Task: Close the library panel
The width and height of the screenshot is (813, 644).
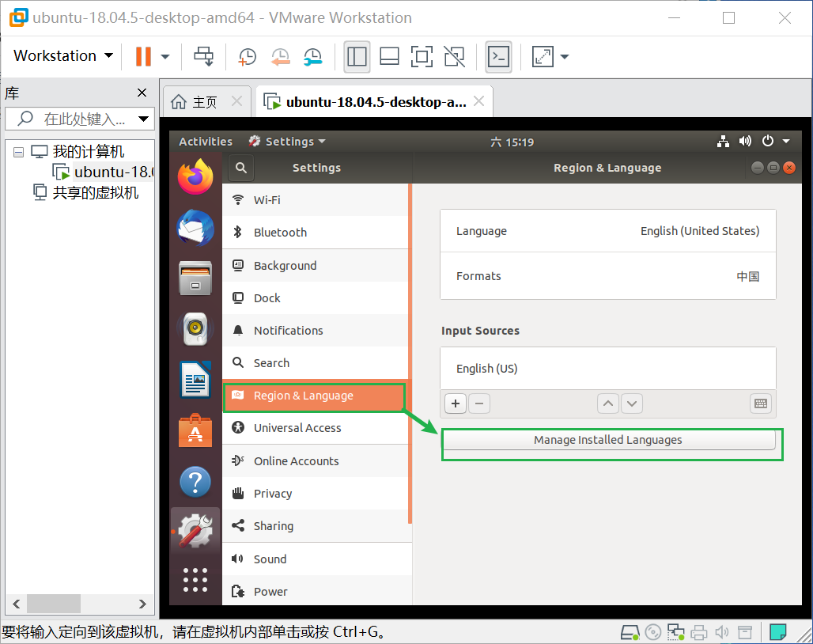Action: click(142, 93)
